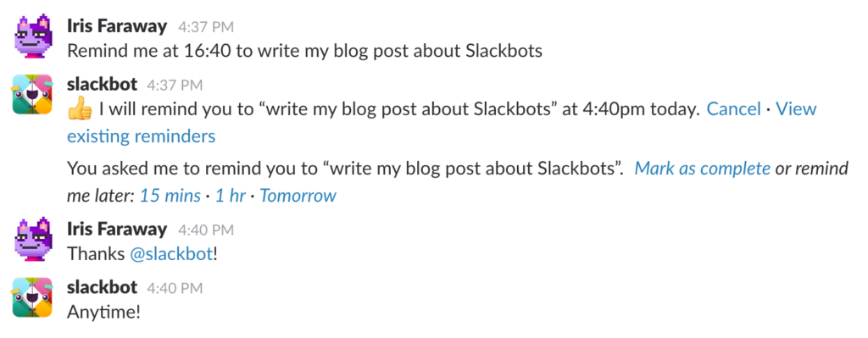868x338 pixels.
Task: Click slackbot avatar next to Anytime reply
Action: 33,297
